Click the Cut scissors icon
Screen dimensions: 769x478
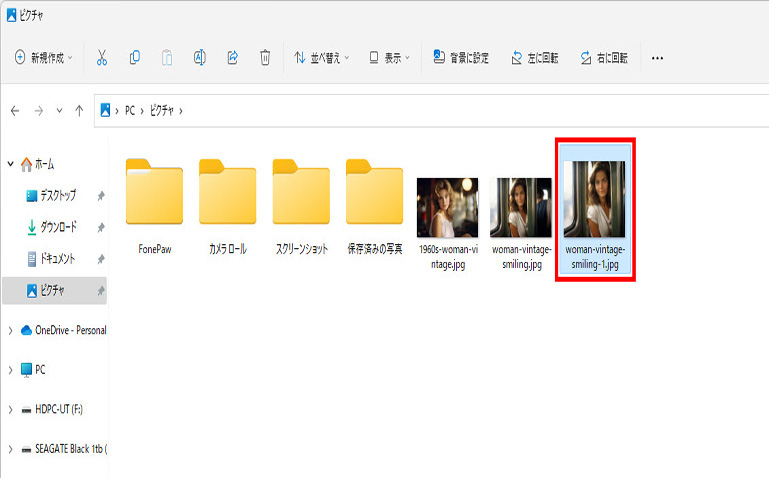coord(101,58)
